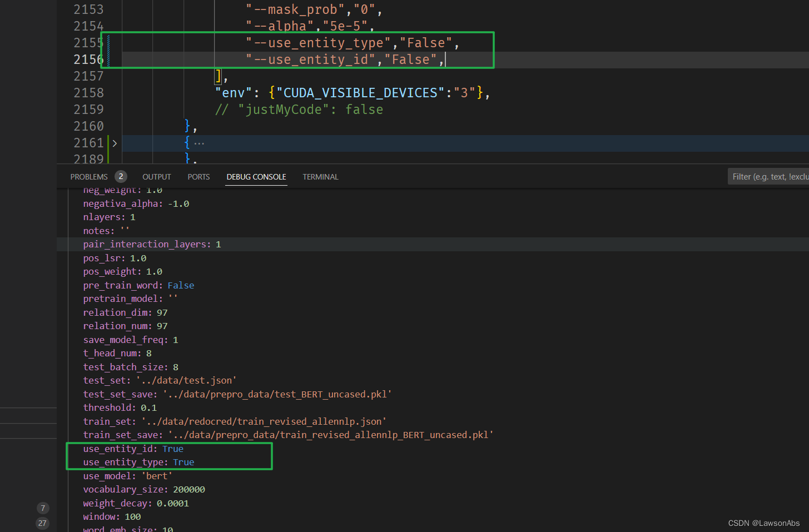The image size is (809, 532).
Task: Click the test_set: '../data/test.json' line
Action: click(160, 381)
